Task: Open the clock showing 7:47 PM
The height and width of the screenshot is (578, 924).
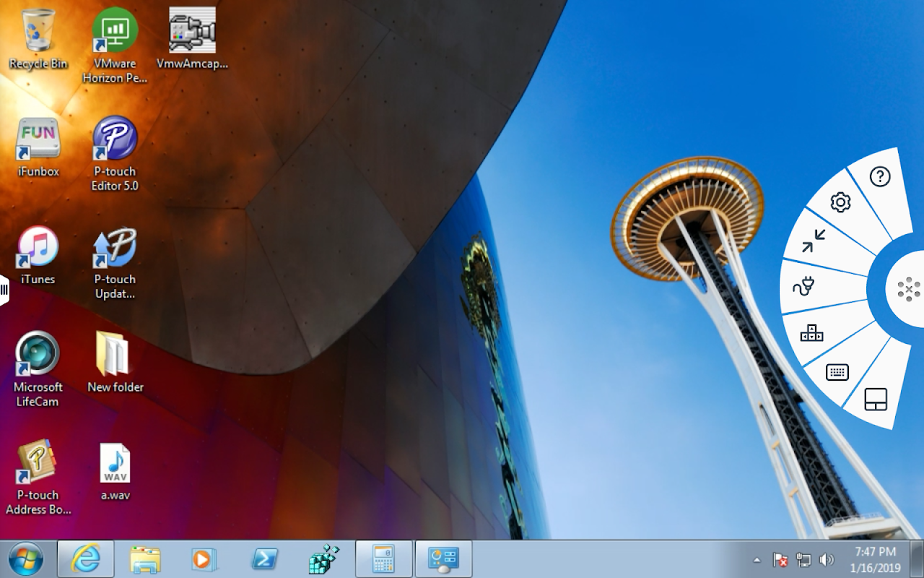Action: [875, 559]
